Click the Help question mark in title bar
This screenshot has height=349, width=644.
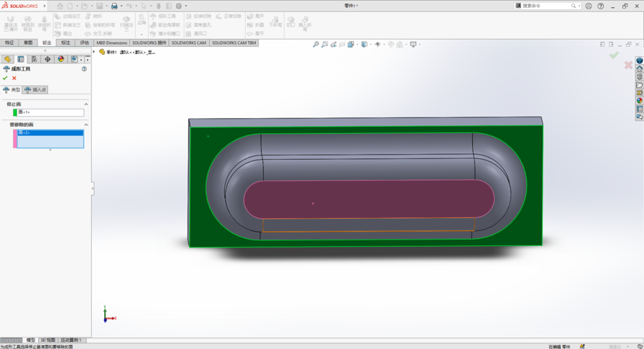pos(601,6)
